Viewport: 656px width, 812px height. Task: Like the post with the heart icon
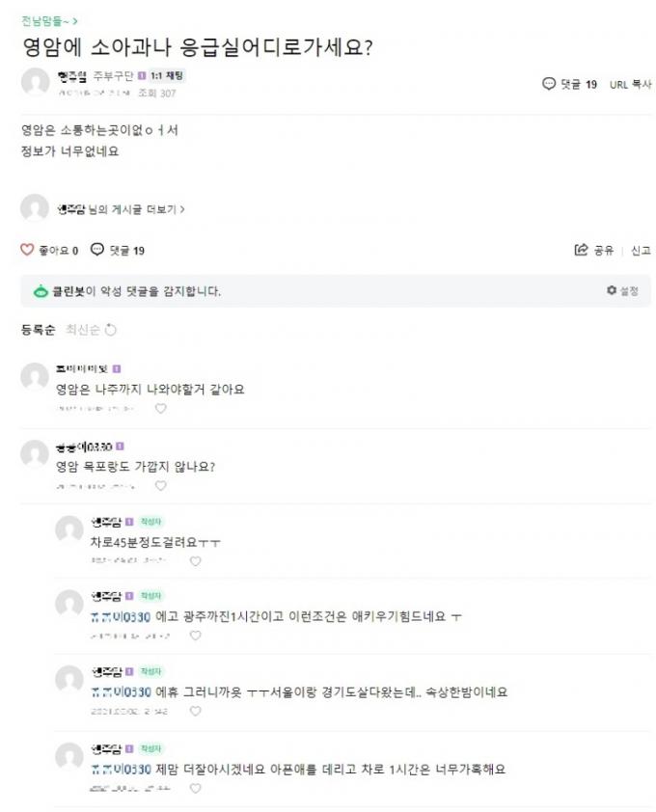27,250
